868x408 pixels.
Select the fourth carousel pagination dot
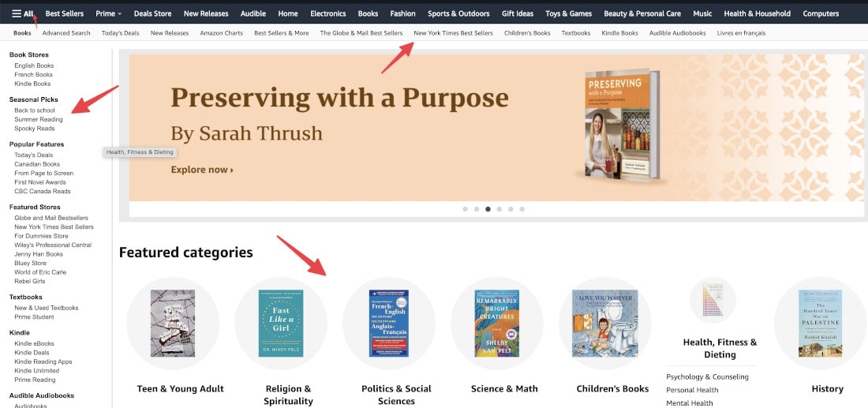click(499, 209)
